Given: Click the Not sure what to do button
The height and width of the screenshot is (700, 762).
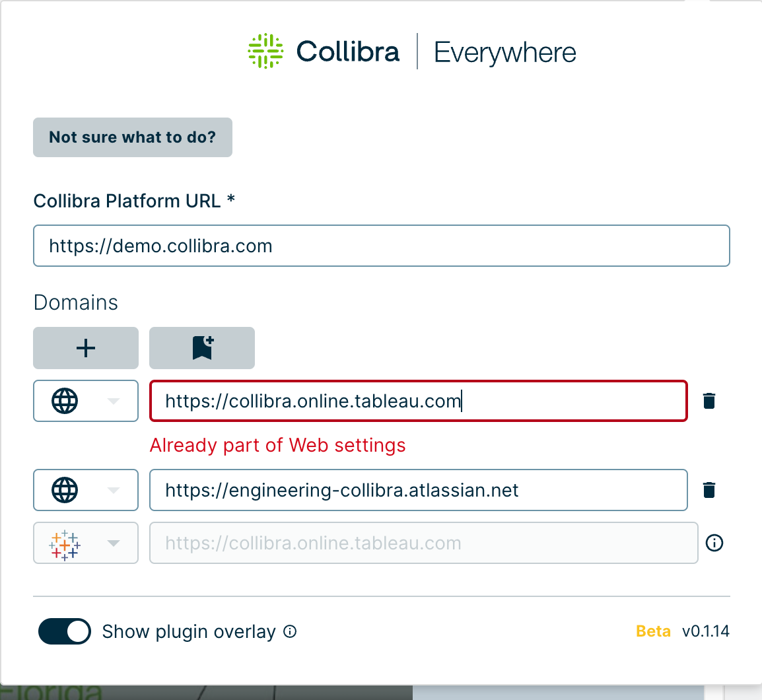Looking at the screenshot, I should [132, 137].
